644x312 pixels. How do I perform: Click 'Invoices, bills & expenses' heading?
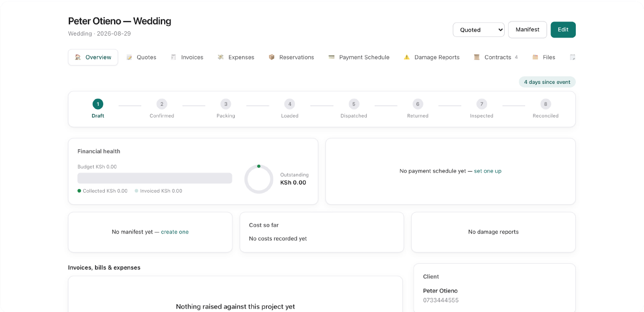pyautogui.click(x=104, y=268)
